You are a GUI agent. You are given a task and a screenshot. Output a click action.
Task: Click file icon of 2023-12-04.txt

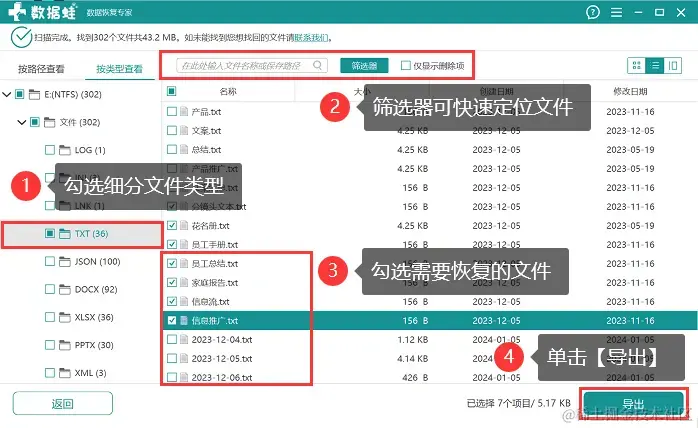[x=184, y=340]
